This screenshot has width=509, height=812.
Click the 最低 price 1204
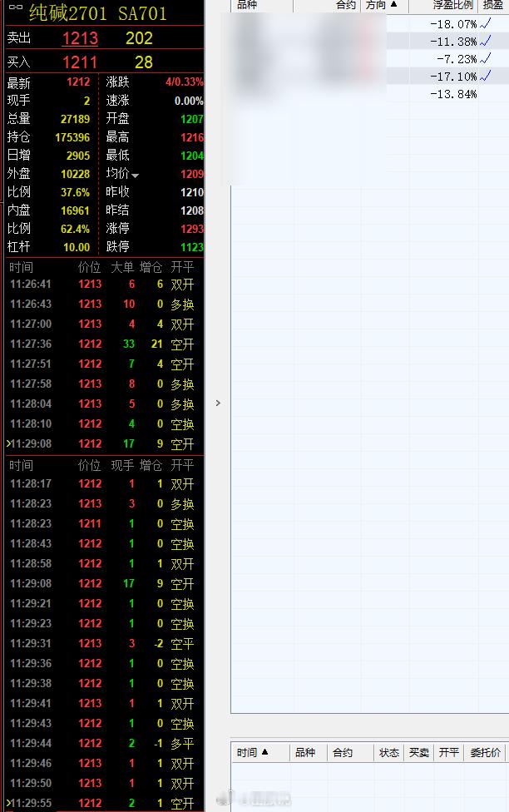coord(191,156)
